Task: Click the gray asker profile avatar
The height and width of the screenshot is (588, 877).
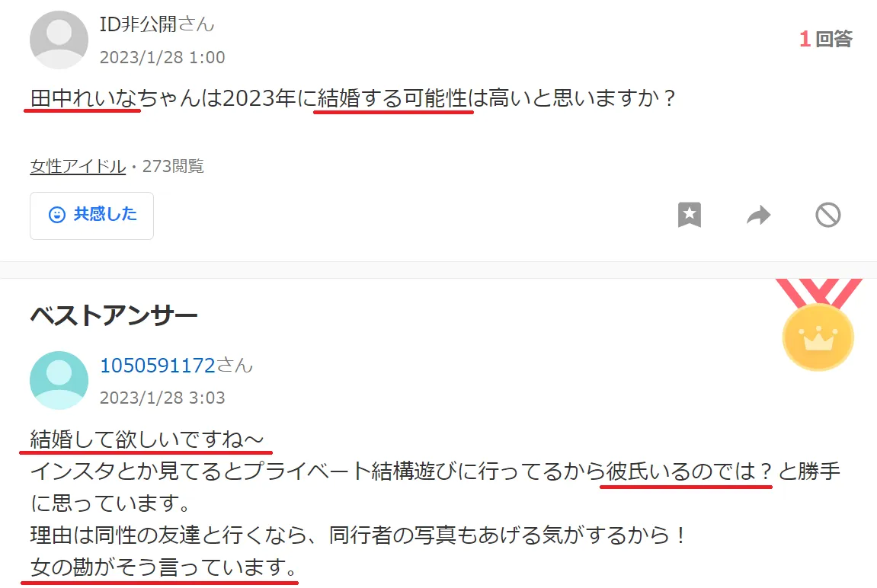Action: pos(59,40)
